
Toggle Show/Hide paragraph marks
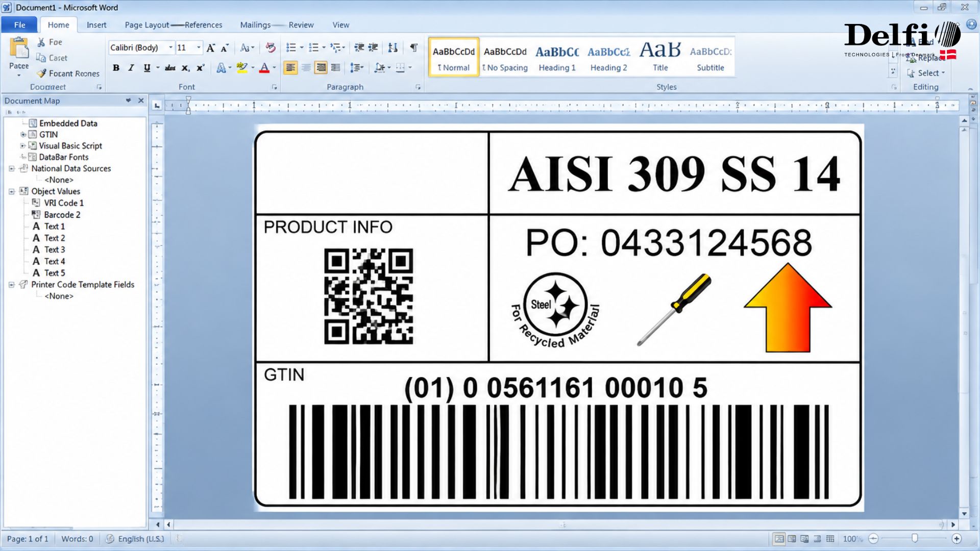414,47
